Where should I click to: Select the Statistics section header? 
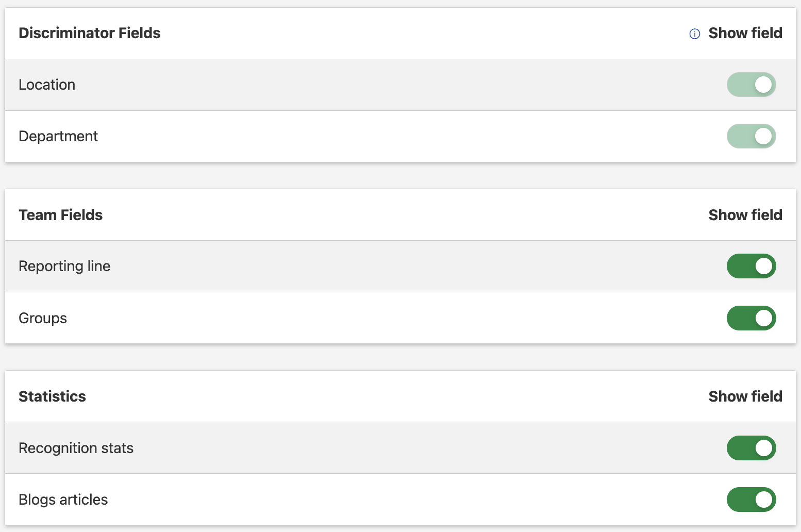pyautogui.click(x=52, y=396)
